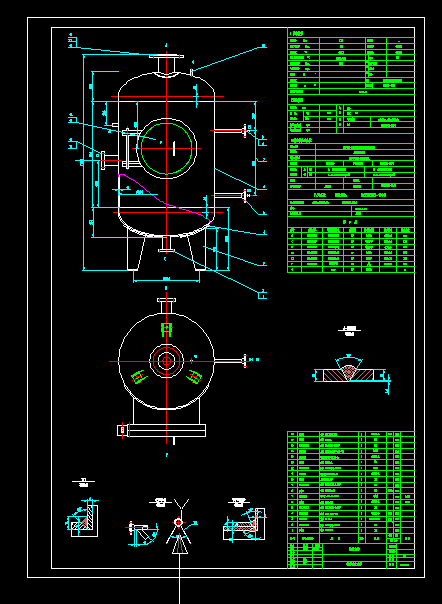Click the top nozzle flange of the vessel
Screen dimensions: 442x604
point(166,57)
